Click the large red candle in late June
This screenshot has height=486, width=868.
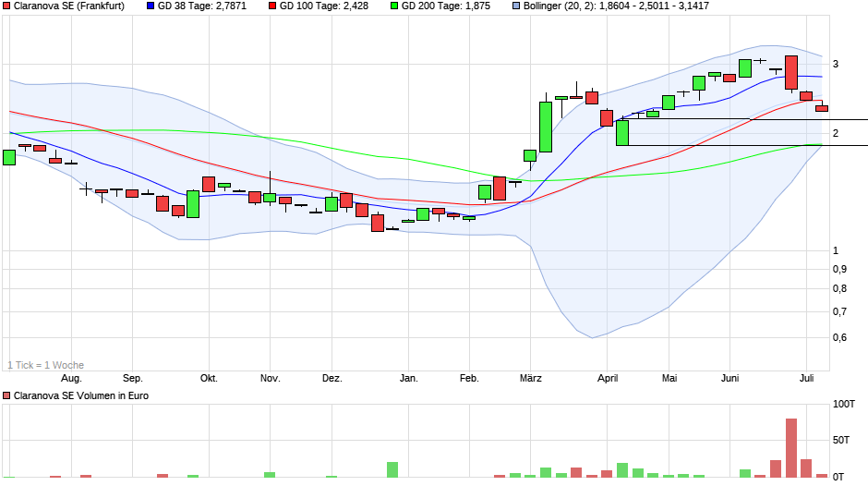(791, 73)
